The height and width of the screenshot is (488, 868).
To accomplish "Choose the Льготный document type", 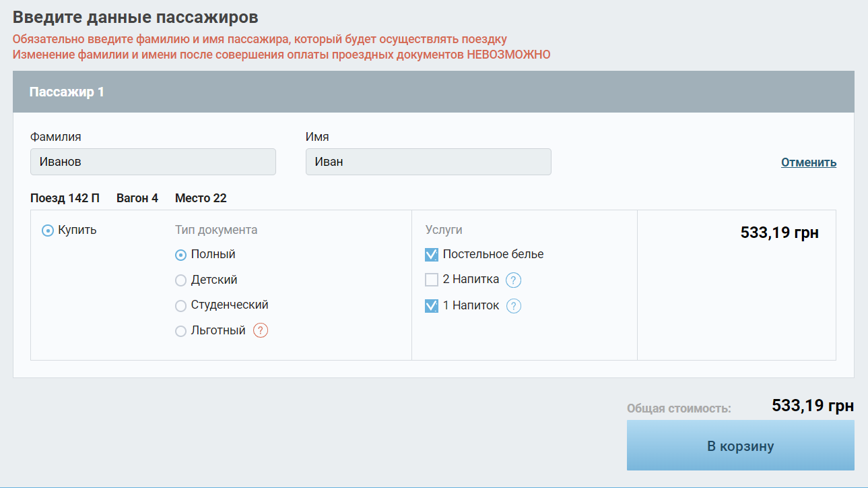I will (x=180, y=330).
